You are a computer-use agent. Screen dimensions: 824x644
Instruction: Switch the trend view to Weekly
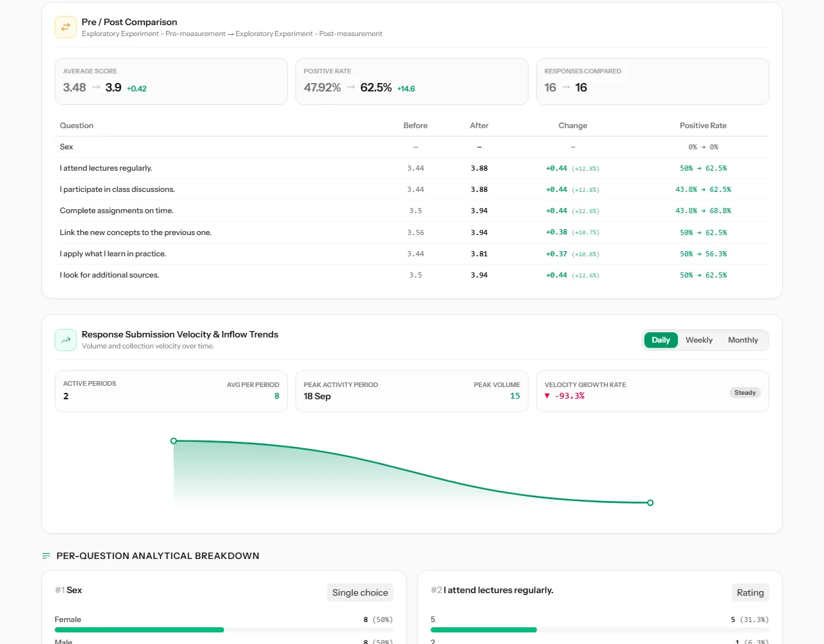click(699, 340)
